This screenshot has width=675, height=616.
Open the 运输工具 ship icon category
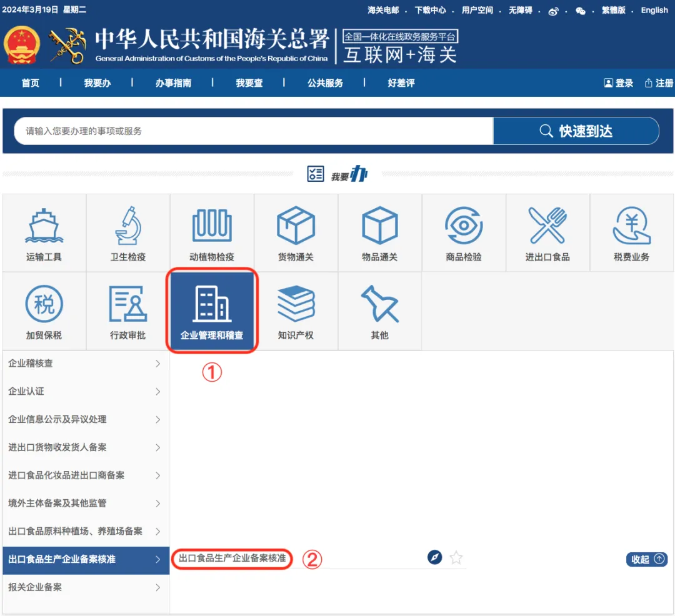point(44,233)
